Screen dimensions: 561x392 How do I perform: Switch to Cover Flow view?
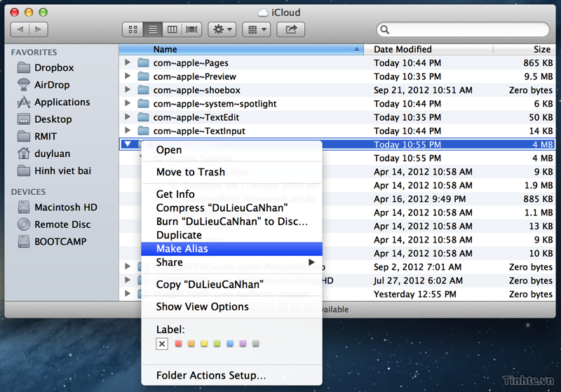click(191, 29)
